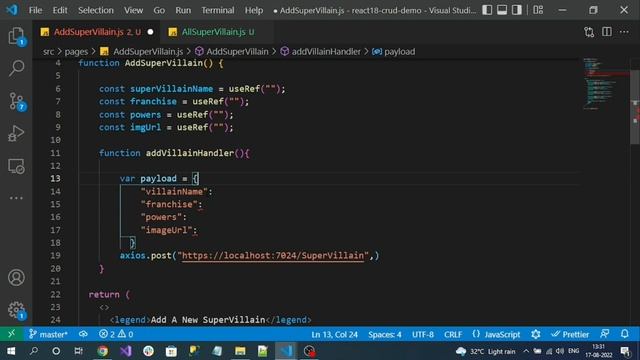Screen dimensions: 640x360
Task: Open the Run and Debug view
Action: pyautogui.click(x=16, y=133)
